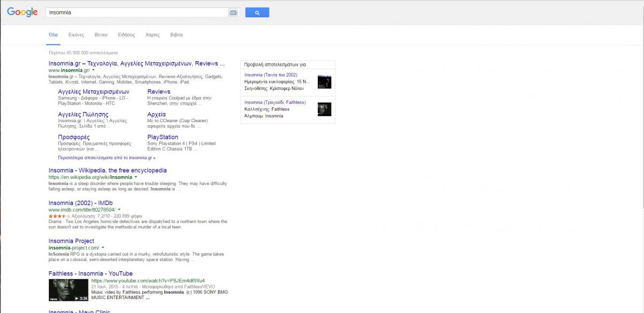Open the Ειδήσεις tab
The width and height of the screenshot is (644, 313).
click(127, 35)
